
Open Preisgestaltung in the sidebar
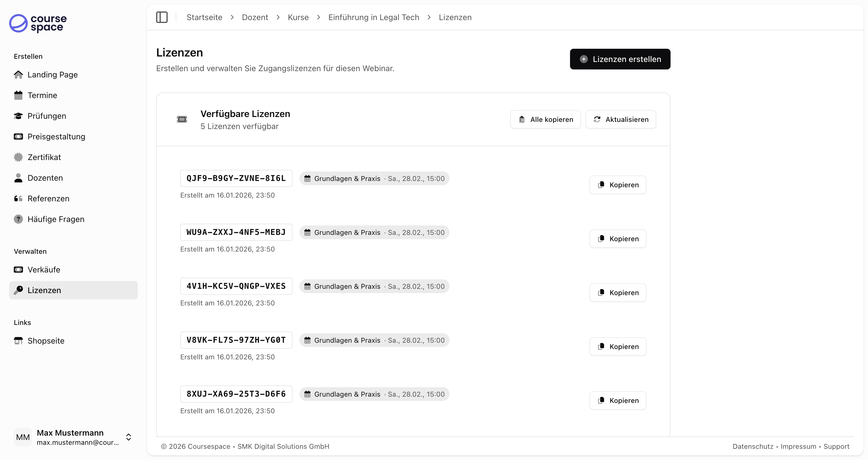pos(56,137)
